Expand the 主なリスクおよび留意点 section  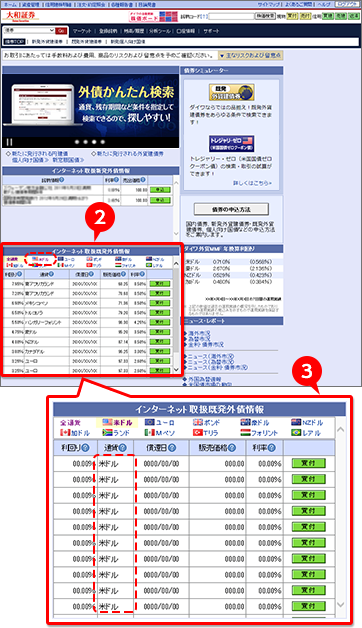tap(251, 56)
